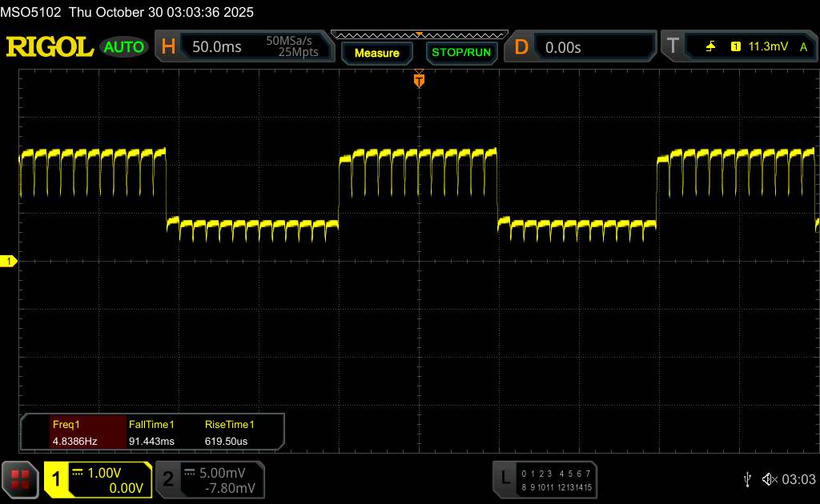Click the rising edge trigger type icon
Image resolution: width=820 pixels, height=504 pixels.
710,47
